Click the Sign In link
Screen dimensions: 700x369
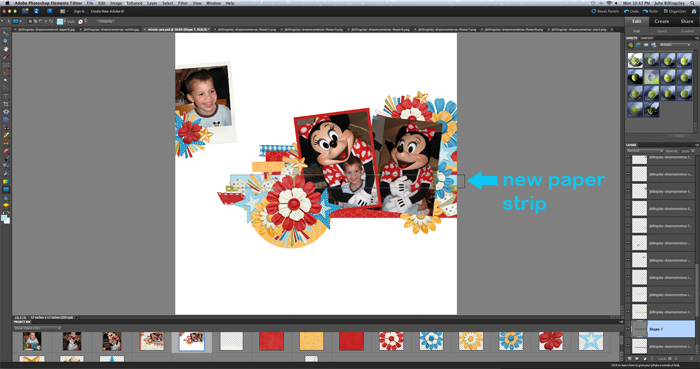pos(79,11)
